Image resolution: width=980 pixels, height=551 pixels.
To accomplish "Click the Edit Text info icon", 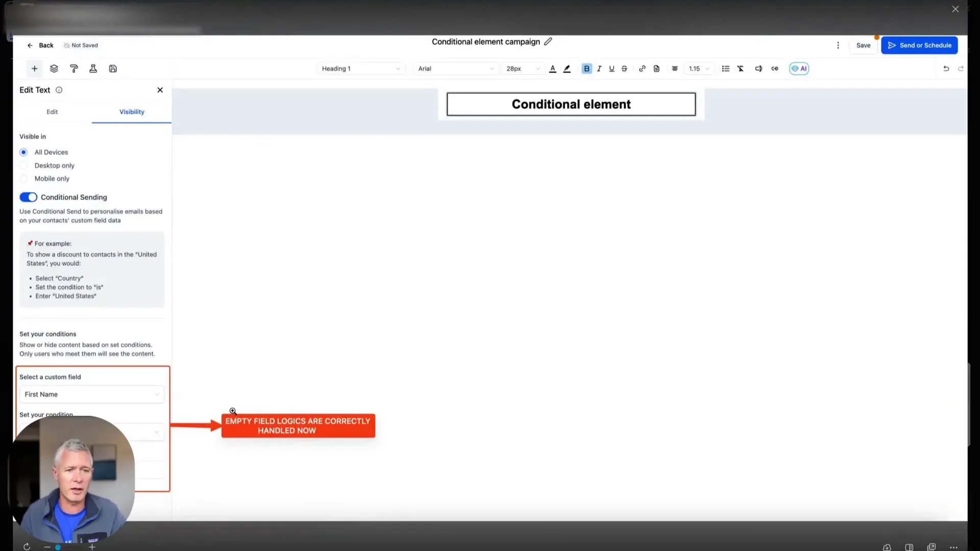I will (59, 90).
